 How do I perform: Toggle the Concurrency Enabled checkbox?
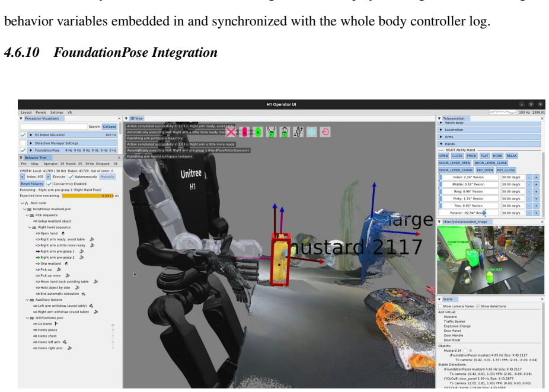[49, 184]
